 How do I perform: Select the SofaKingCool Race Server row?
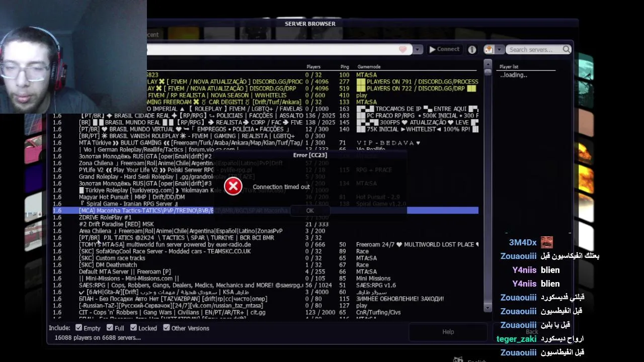tap(266, 251)
